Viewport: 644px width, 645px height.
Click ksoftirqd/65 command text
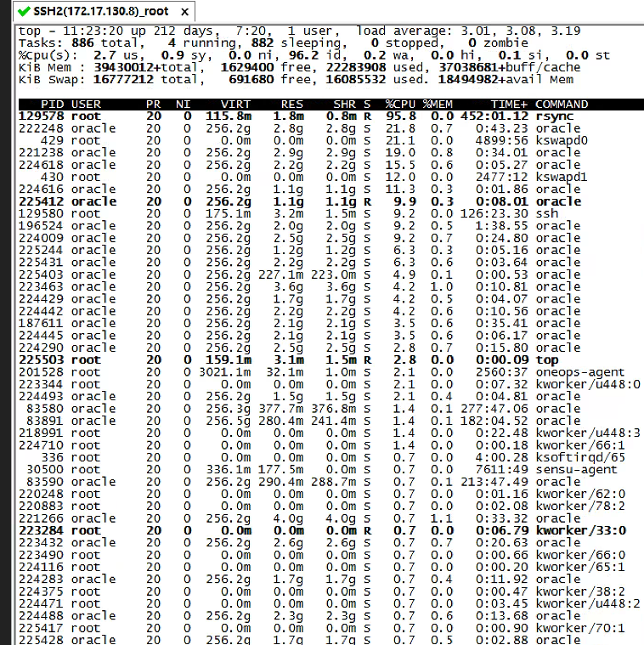pyautogui.click(x=580, y=457)
